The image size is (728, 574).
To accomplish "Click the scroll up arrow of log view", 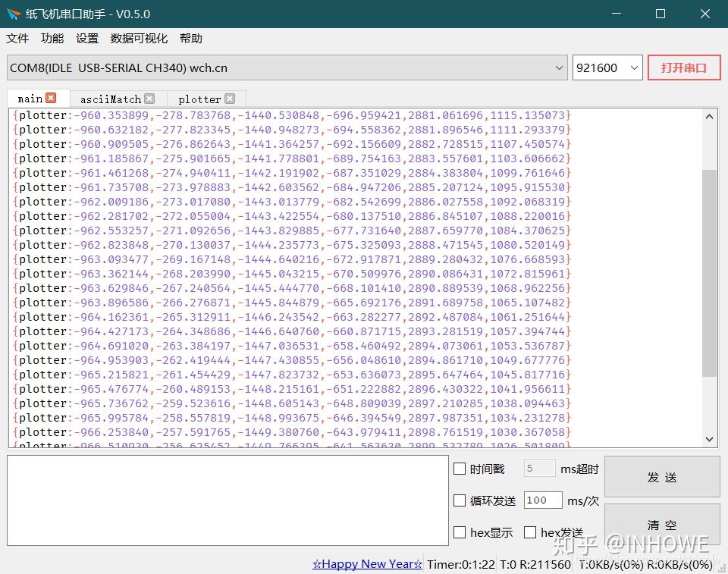I will [709, 117].
